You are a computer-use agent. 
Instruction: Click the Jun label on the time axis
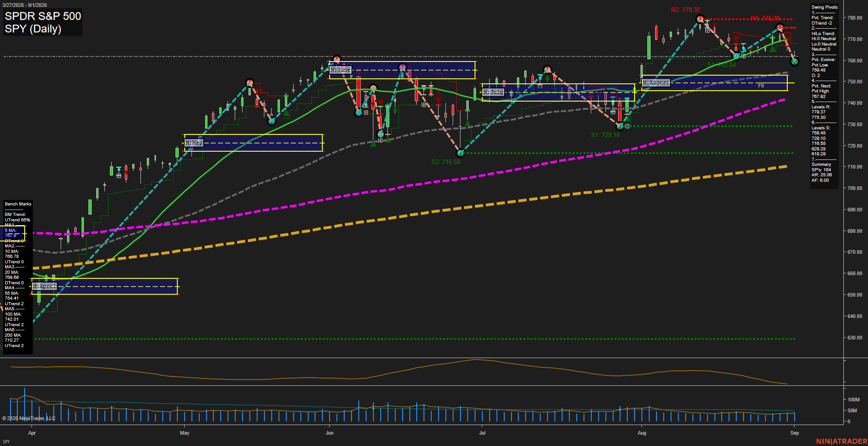(330, 433)
